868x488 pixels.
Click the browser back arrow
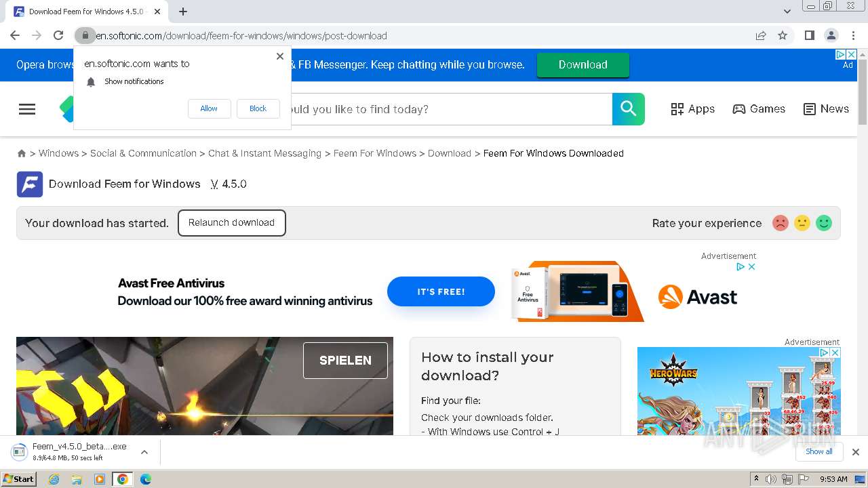point(15,35)
